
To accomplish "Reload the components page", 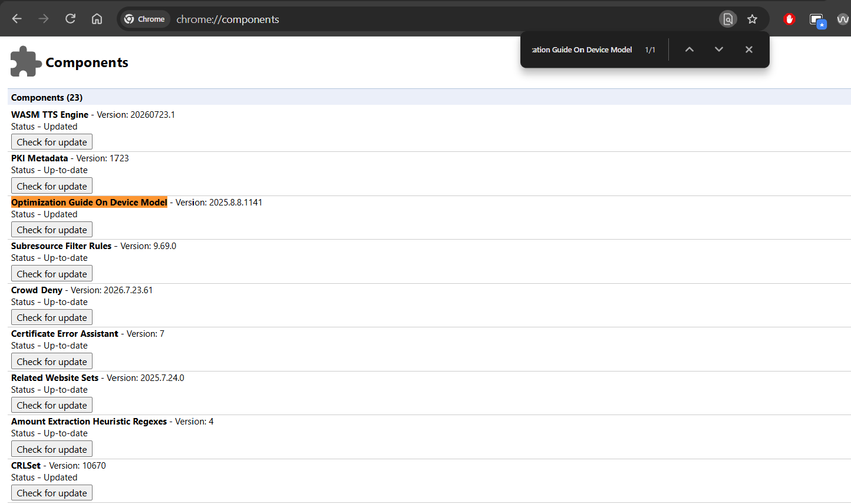I will point(70,19).
